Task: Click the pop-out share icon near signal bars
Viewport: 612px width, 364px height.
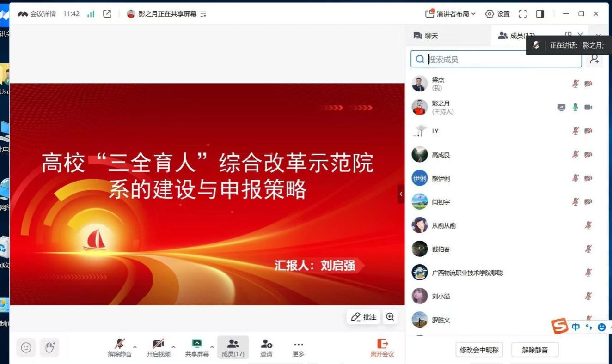Action: 107,14
